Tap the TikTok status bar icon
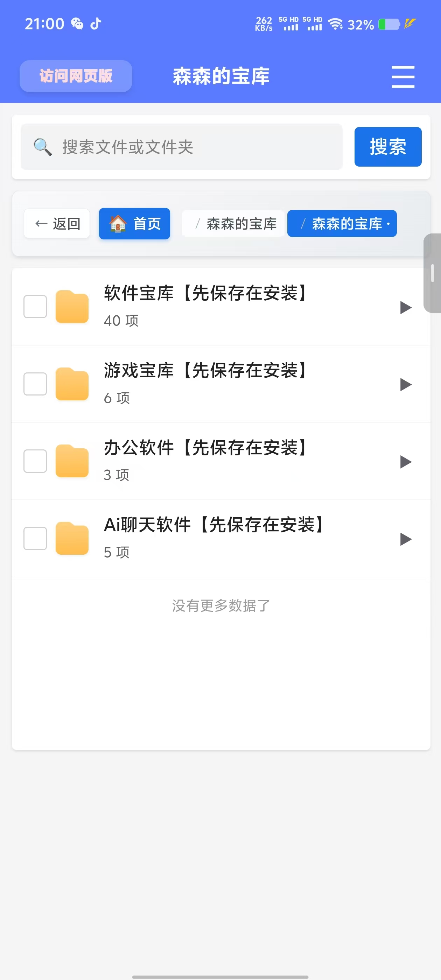 click(96, 23)
